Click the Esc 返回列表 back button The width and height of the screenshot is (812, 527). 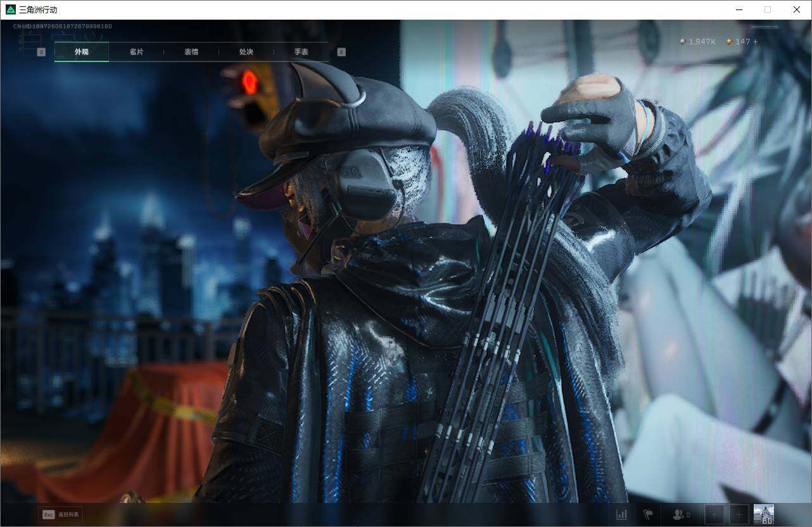(60, 514)
